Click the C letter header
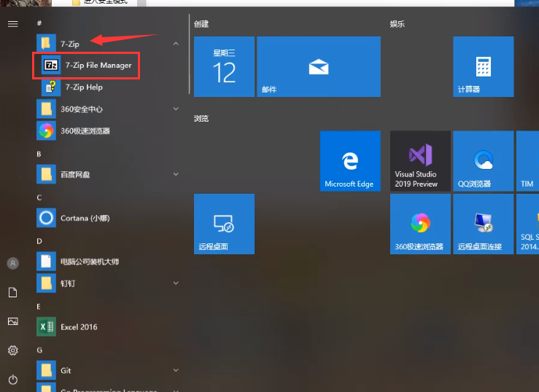 [x=39, y=197]
